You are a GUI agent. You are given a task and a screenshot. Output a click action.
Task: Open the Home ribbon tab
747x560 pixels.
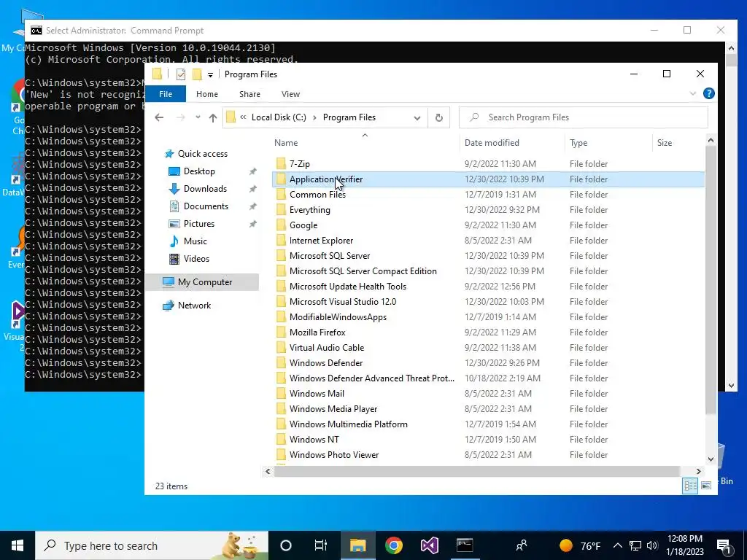tap(206, 94)
